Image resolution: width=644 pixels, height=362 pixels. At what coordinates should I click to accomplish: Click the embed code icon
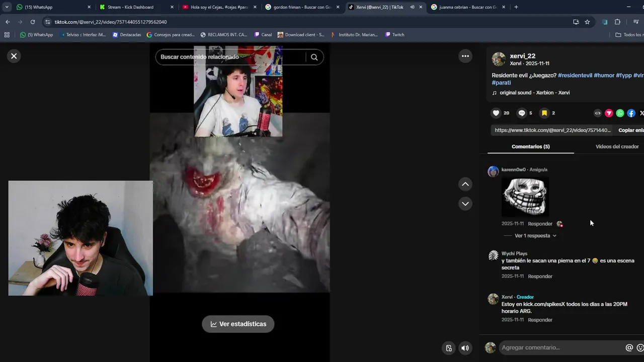(x=598, y=113)
